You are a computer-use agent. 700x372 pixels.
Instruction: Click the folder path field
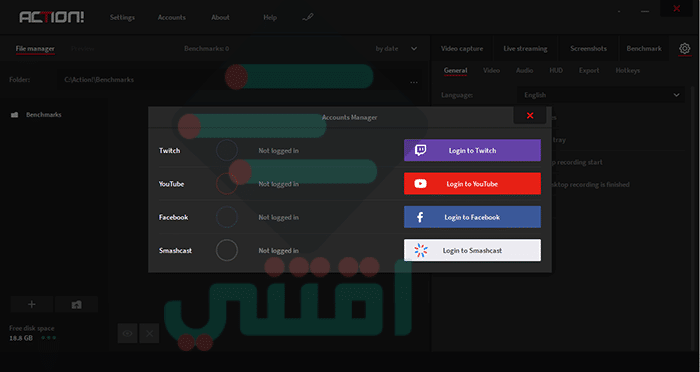232,80
